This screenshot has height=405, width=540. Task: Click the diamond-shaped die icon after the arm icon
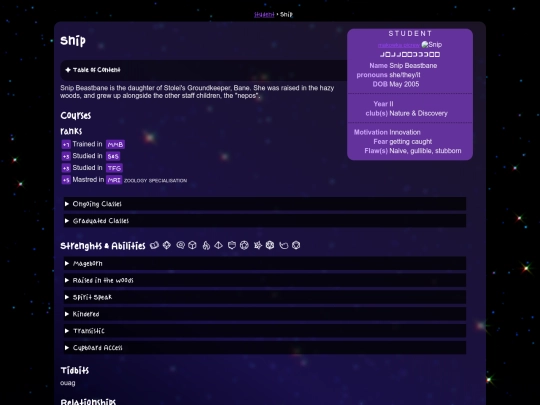[x=167, y=245]
